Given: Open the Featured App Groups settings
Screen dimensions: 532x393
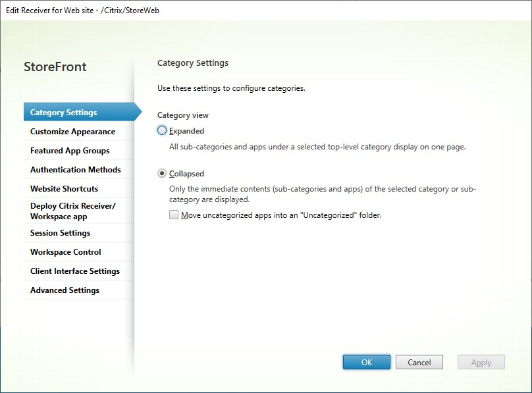Looking at the screenshot, I should 70,150.
